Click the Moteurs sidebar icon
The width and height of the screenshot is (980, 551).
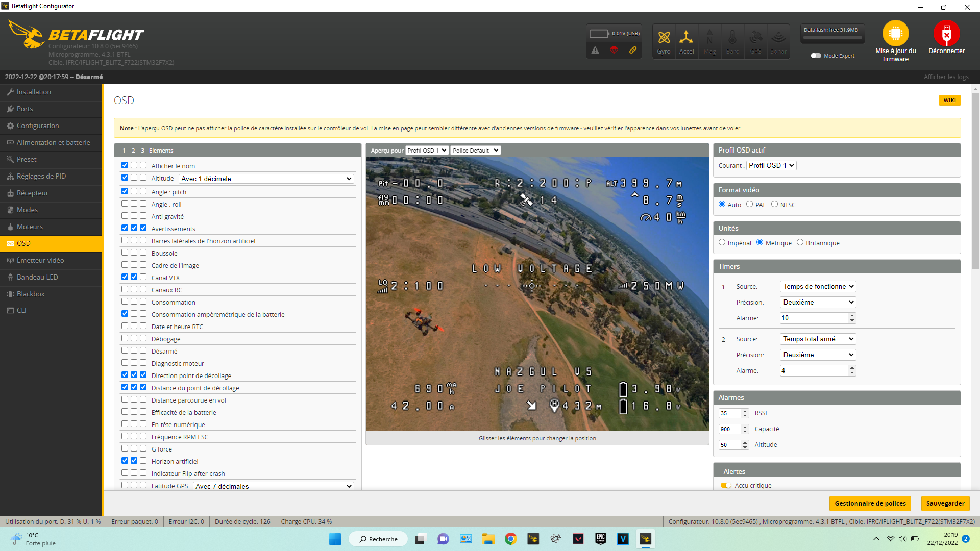(x=10, y=227)
